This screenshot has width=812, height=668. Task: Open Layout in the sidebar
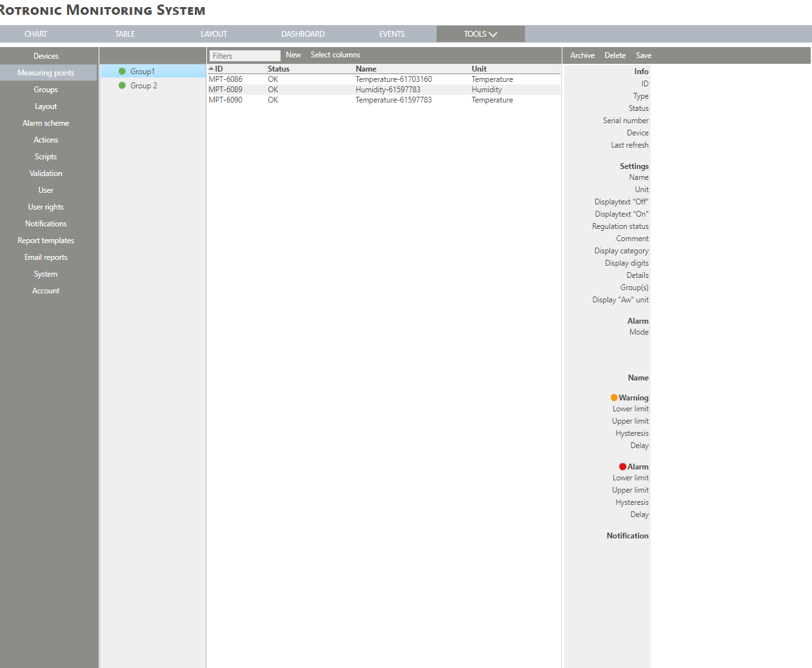tap(46, 106)
